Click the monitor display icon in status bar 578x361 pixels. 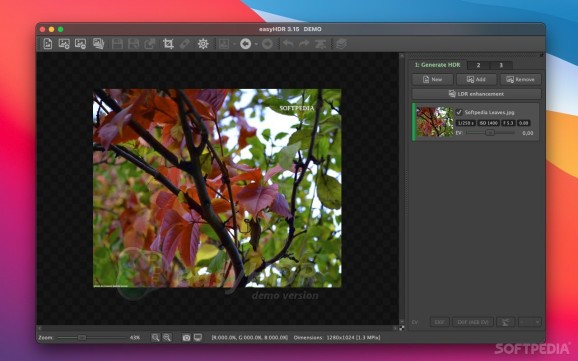(x=198, y=337)
